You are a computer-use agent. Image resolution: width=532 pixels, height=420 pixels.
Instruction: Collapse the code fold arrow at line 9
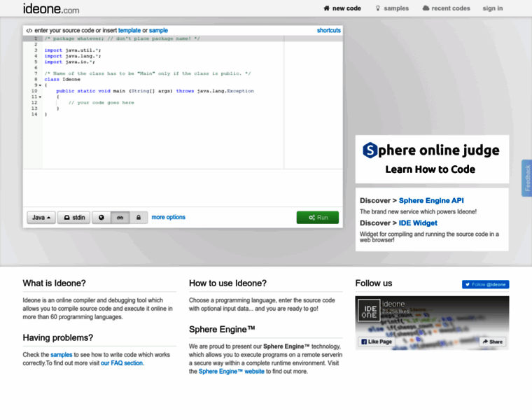pos(40,85)
